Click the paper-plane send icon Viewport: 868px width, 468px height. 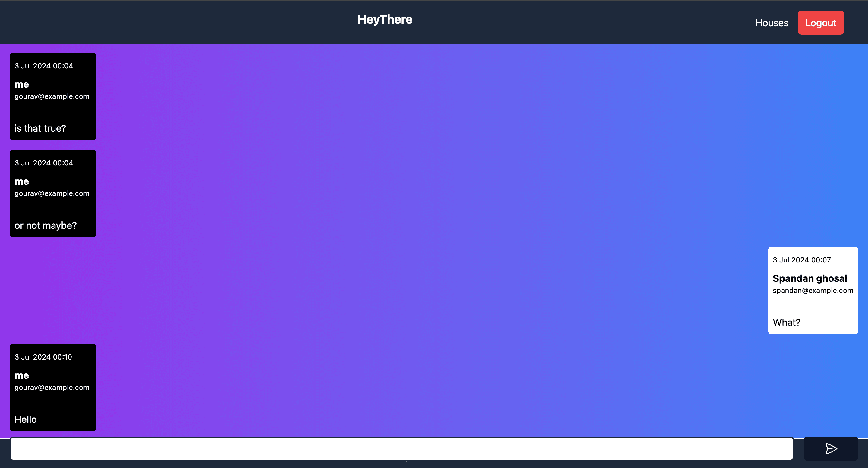coord(831,448)
